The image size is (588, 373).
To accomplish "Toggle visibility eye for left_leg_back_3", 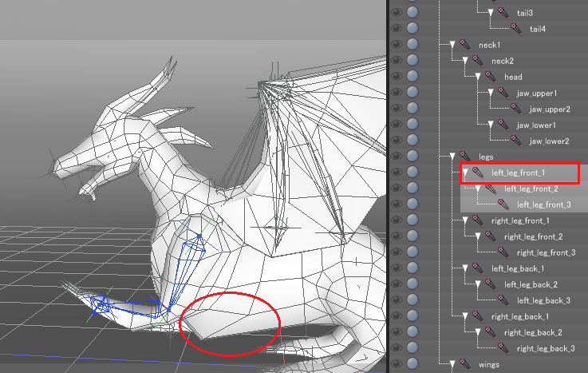I will tap(397, 300).
